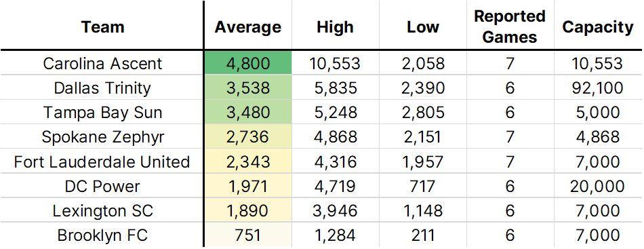This screenshot has width=644, height=249.
Task: Select the Low column header
Action: pyautogui.click(x=422, y=27)
